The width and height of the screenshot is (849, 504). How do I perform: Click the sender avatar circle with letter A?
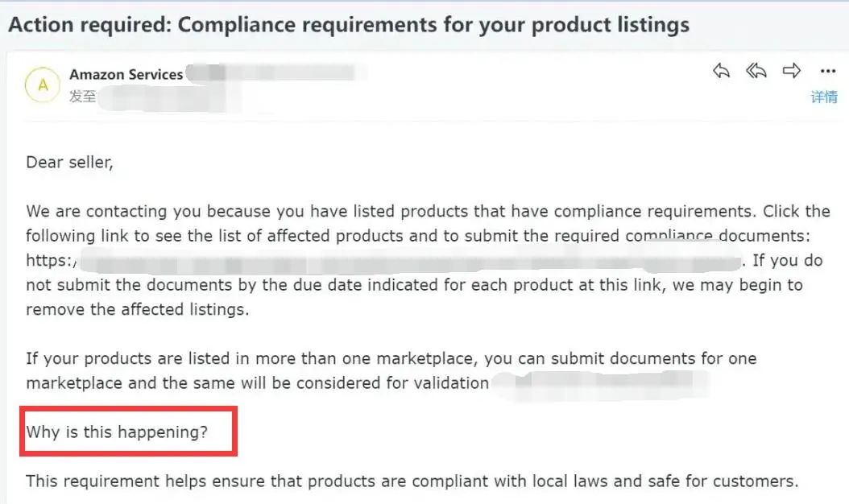(43, 85)
